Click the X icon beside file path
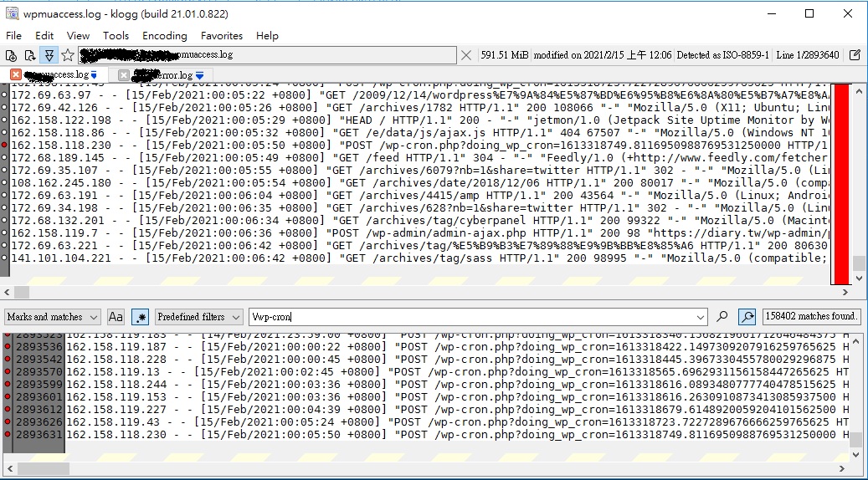The image size is (868, 480). click(466, 55)
